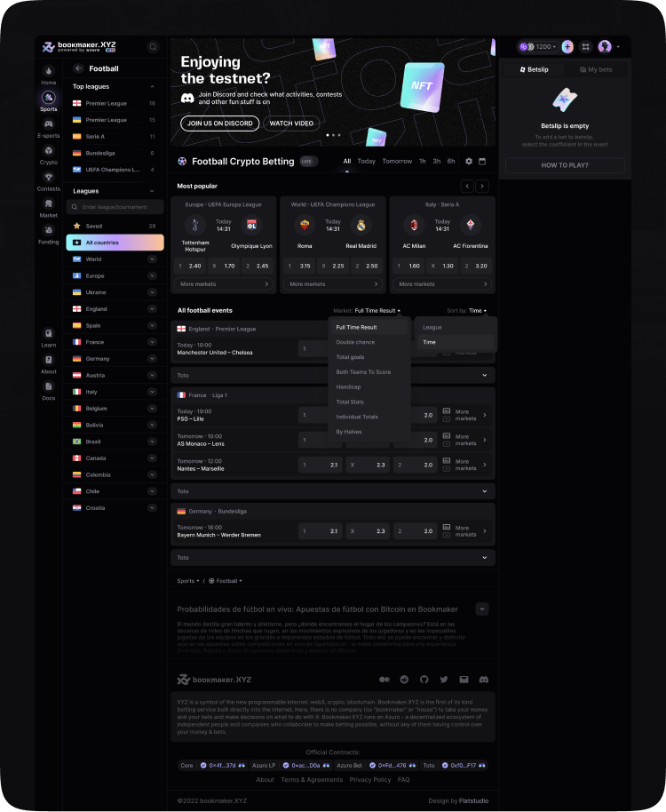666x812 pixels.
Task: Click the search magnifier near logo
Action: pos(153,47)
